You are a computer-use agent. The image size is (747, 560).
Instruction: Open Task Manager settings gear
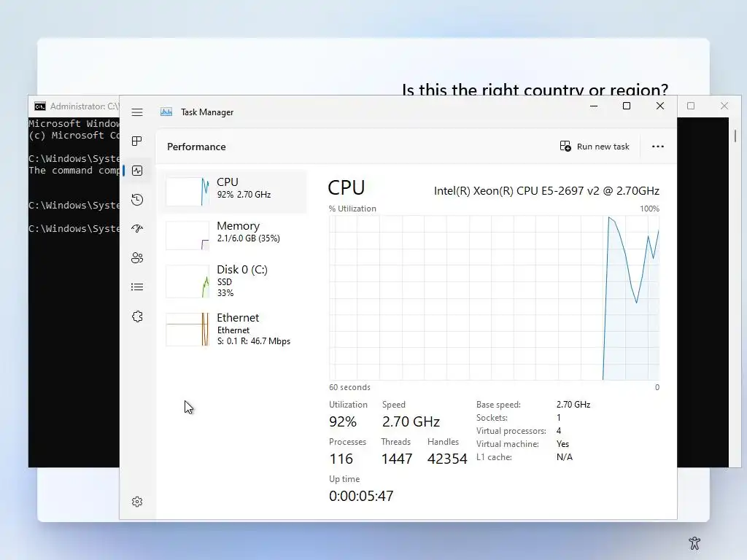tap(137, 502)
